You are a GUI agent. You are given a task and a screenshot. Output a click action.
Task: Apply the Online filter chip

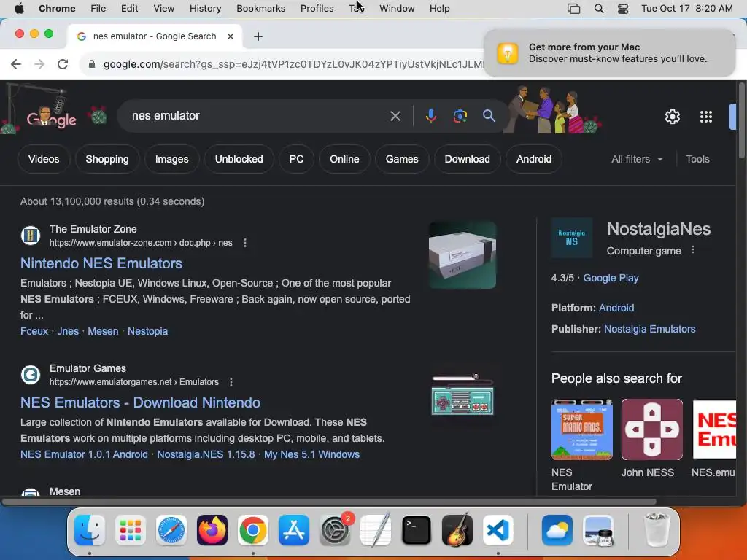click(344, 159)
